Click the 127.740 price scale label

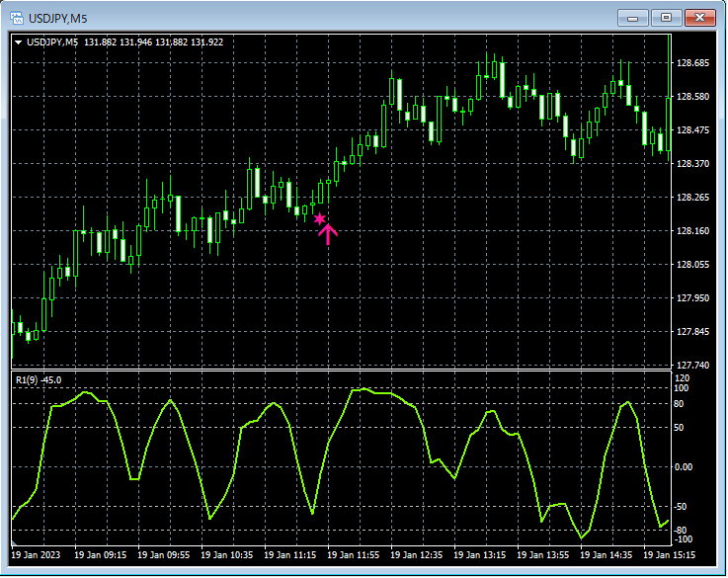click(692, 366)
